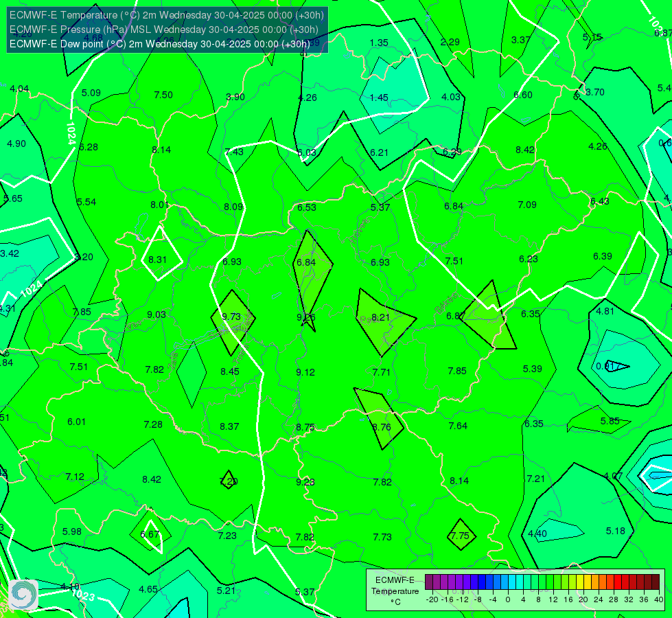Click the 7.43 grid value
This screenshot has height=618, width=672.
coord(234,152)
